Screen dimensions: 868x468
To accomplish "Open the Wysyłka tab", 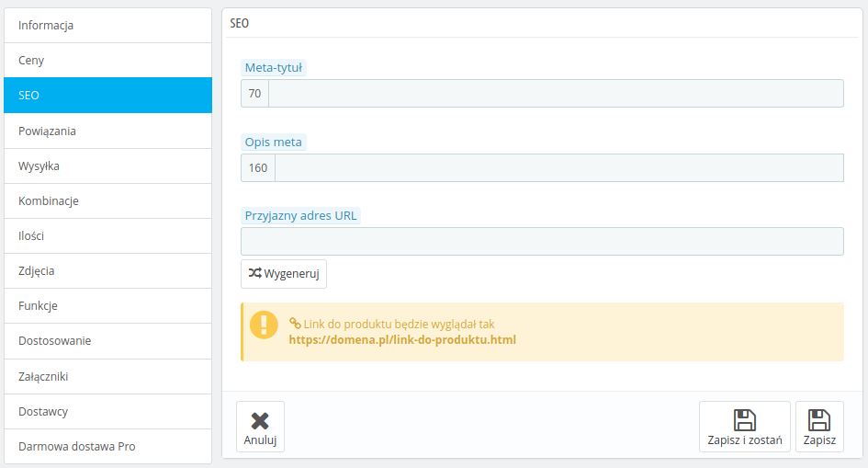I will click(x=108, y=166).
